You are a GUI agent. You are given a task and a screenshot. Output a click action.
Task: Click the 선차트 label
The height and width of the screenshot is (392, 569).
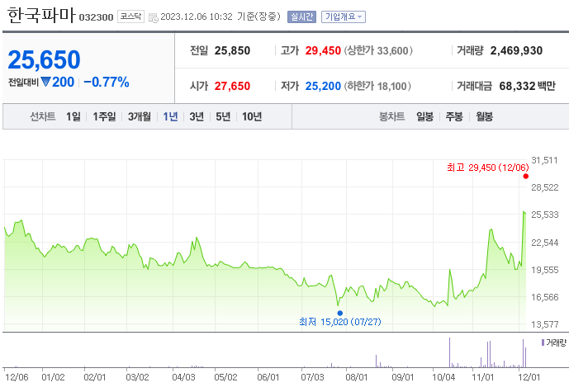tap(42, 116)
